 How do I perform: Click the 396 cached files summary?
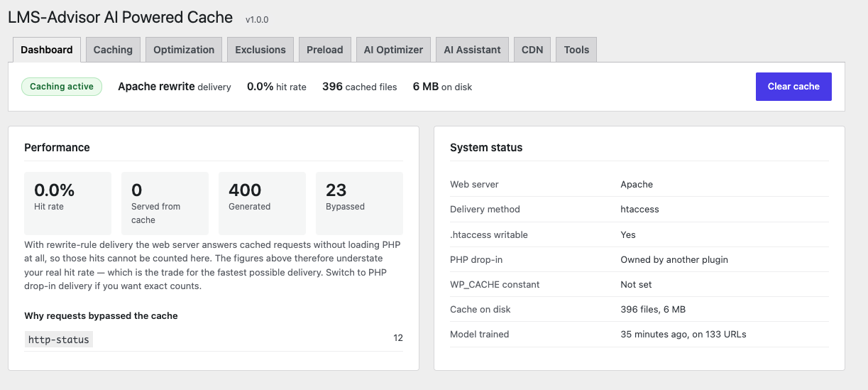(x=360, y=87)
